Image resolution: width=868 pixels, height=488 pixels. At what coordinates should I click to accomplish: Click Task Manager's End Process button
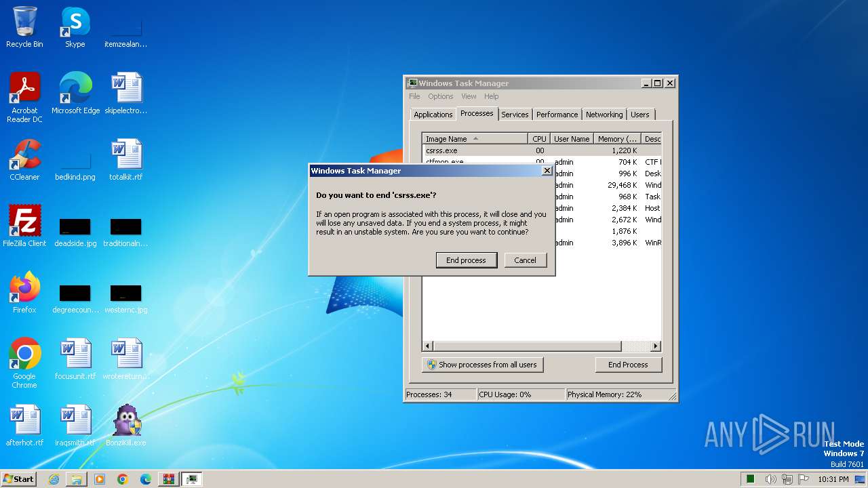click(x=628, y=365)
